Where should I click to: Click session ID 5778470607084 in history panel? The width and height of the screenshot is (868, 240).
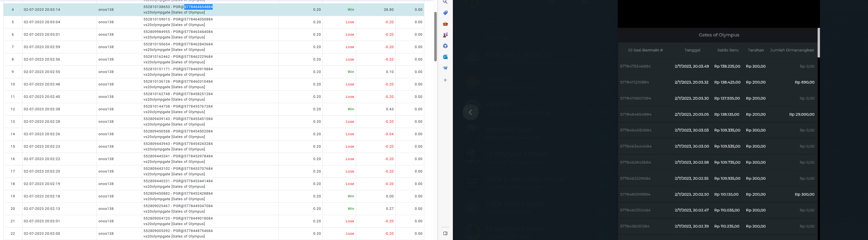[x=636, y=98]
